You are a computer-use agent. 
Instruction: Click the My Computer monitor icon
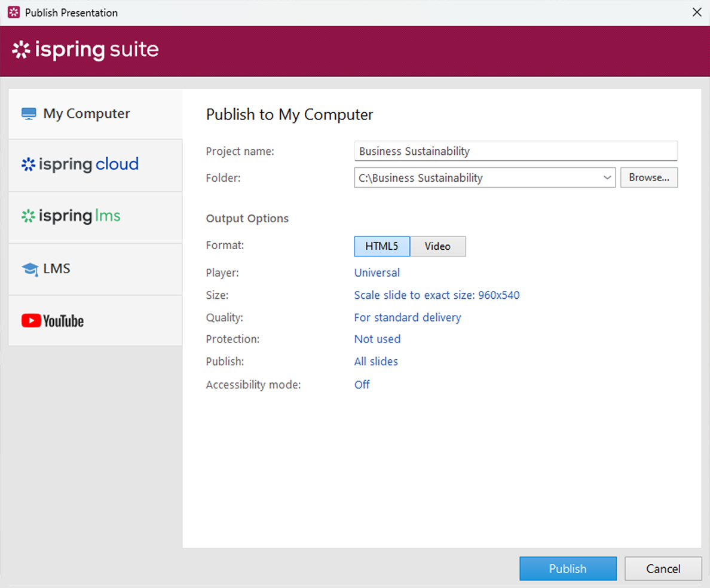pos(28,113)
